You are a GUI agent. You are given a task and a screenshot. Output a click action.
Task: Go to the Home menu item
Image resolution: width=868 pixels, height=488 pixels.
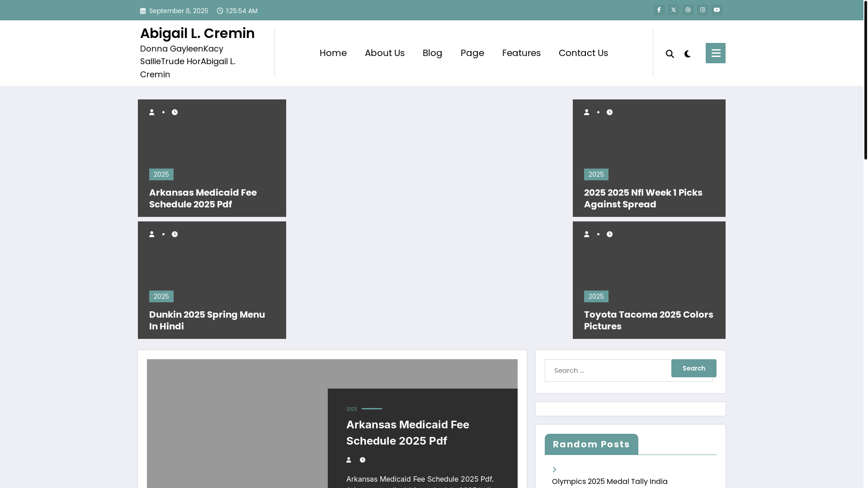pyautogui.click(x=333, y=53)
